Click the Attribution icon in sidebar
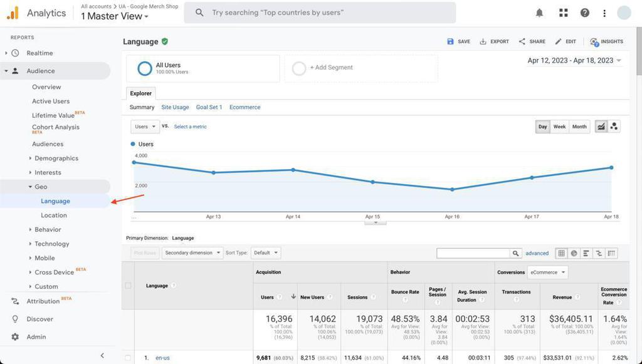The width and height of the screenshot is (642, 364). [x=15, y=301]
